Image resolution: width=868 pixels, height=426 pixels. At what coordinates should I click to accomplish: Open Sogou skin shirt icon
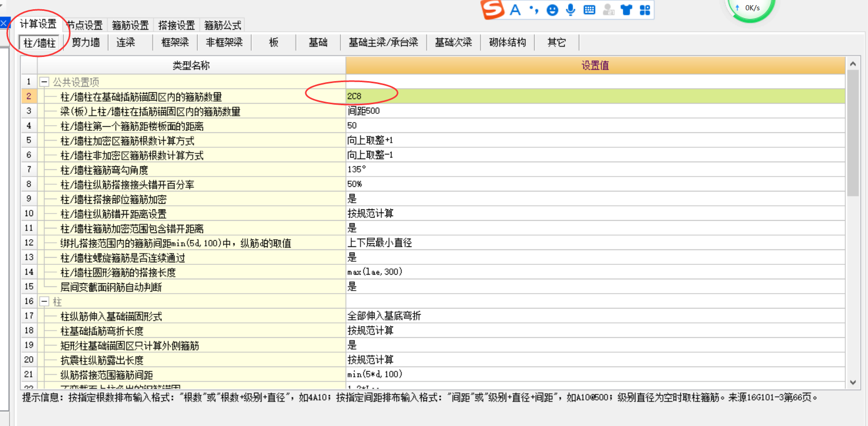(626, 10)
